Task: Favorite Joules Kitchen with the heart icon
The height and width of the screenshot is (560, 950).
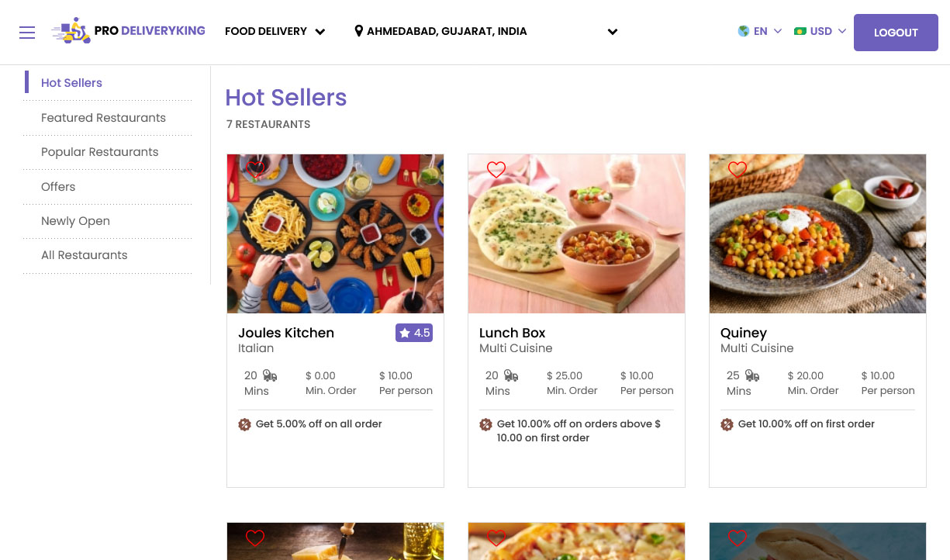Action: point(256,169)
